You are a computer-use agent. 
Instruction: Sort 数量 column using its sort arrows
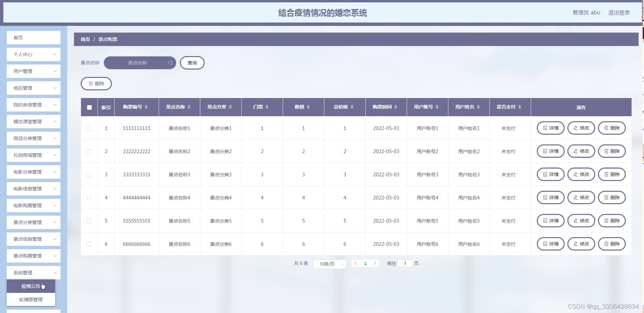308,107
